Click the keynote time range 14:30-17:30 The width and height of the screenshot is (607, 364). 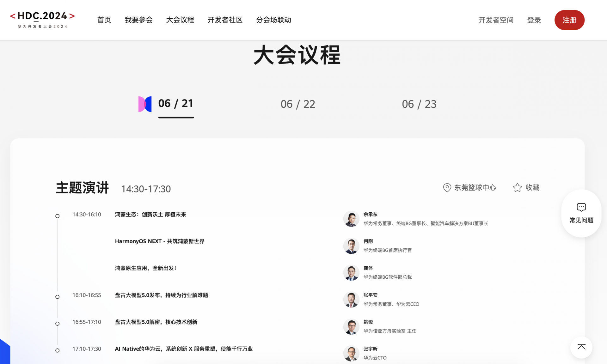pyautogui.click(x=146, y=189)
